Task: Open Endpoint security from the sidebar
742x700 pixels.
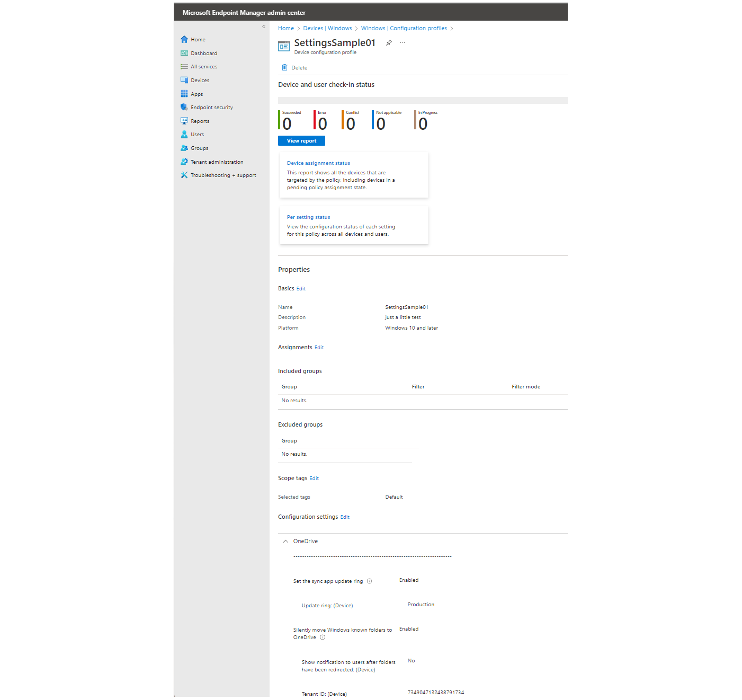Action: 212,107
